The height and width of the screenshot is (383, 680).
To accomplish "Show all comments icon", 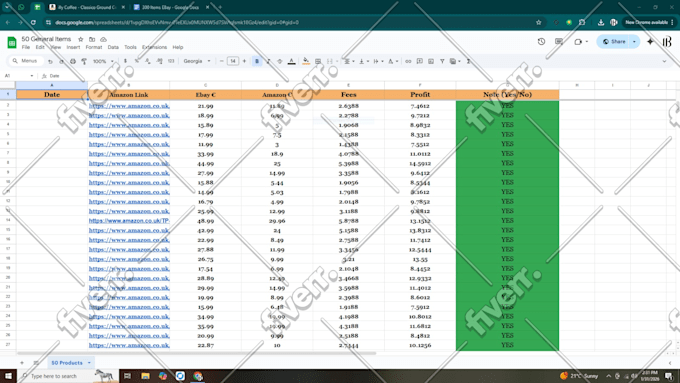I will [559, 42].
